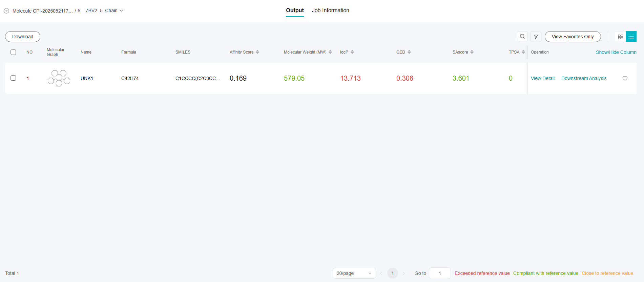This screenshot has width=644, height=282.
Task: Click the Go to page input field
Action: coord(439,273)
